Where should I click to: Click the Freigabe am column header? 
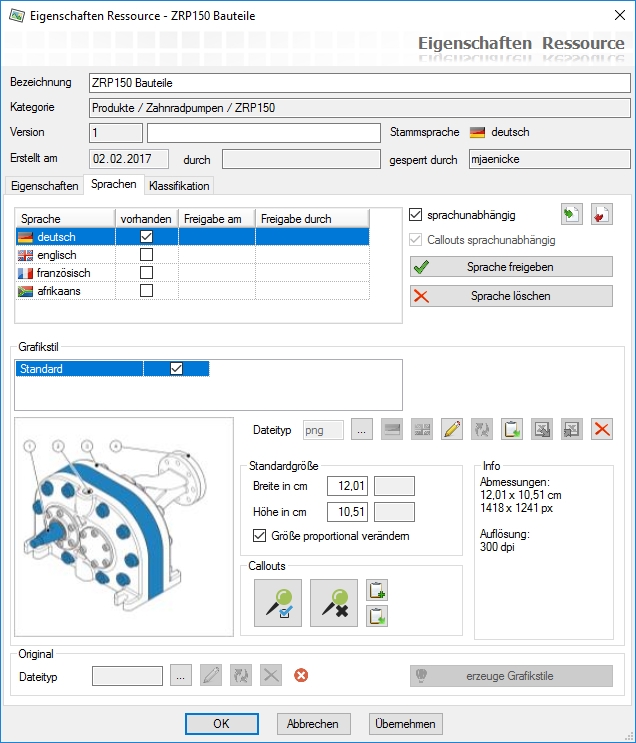217,218
